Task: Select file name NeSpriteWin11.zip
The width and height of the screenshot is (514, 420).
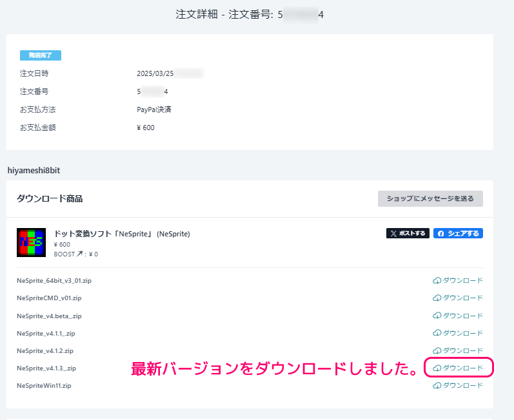Action: (x=44, y=385)
